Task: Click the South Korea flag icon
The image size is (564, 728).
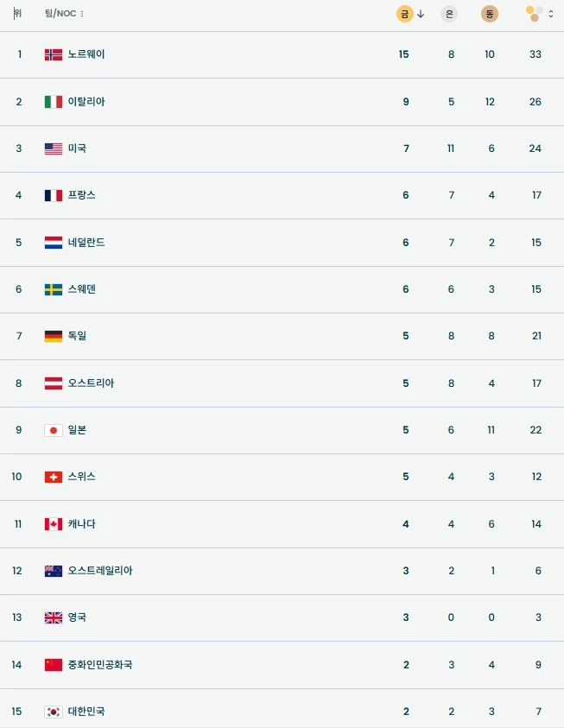Action: [x=54, y=712]
